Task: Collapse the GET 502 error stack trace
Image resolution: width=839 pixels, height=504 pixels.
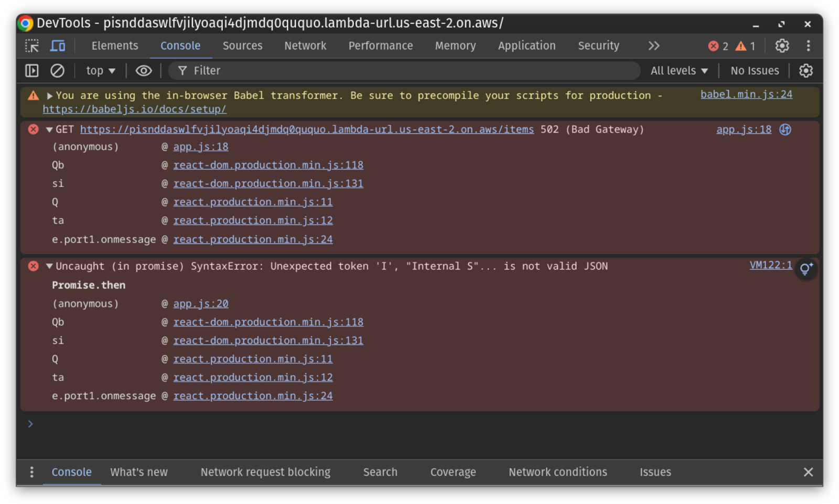Action: click(x=49, y=130)
